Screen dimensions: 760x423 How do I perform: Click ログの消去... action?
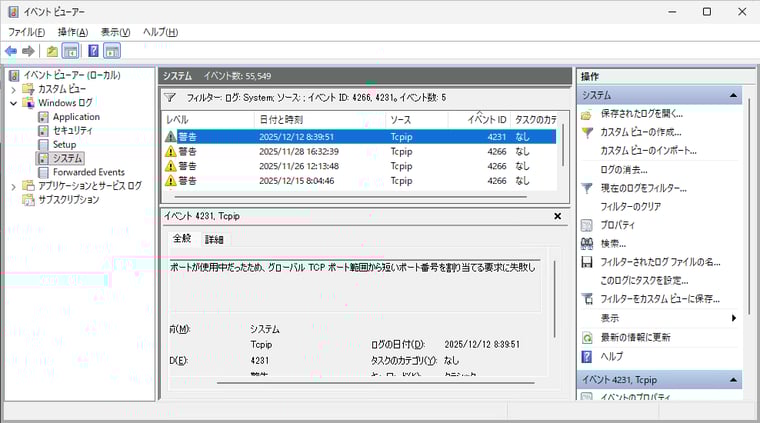(623, 170)
